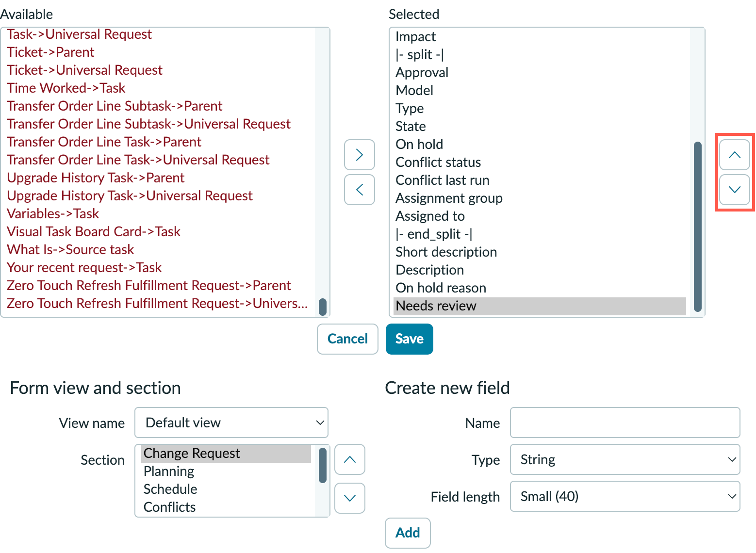The image size is (756, 553).
Task: Select Conflict status in Selected list
Action: (x=540, y=163)
